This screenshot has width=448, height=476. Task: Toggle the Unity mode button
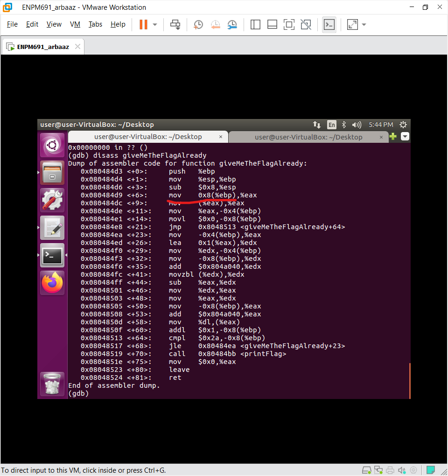pyautogui.click(x=306, y=25)
